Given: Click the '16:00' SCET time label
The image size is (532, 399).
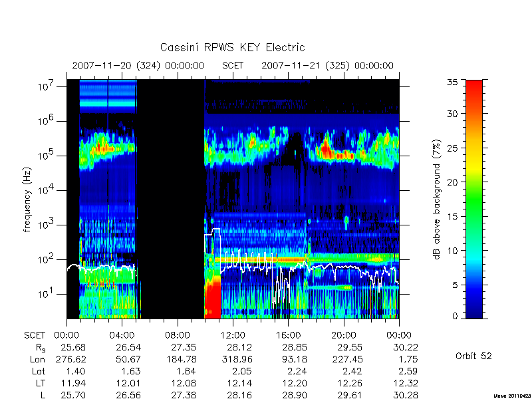Looking at the screenshot, I should coord(288,336).
